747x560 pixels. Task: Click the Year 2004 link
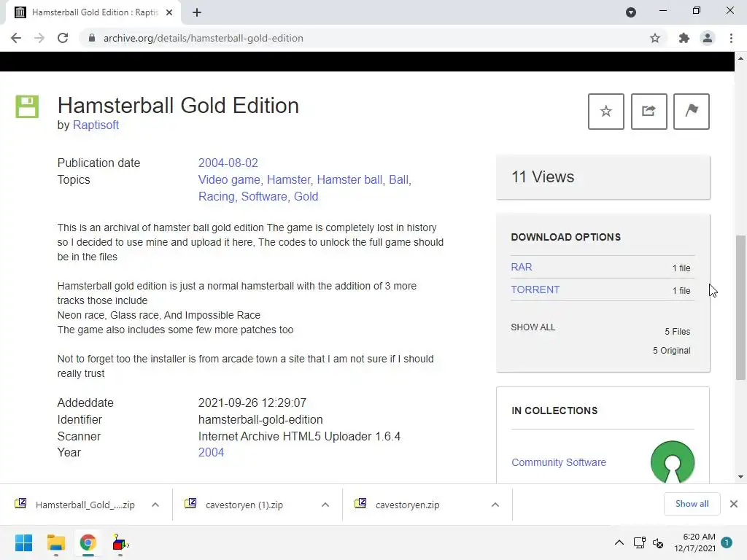211,452
